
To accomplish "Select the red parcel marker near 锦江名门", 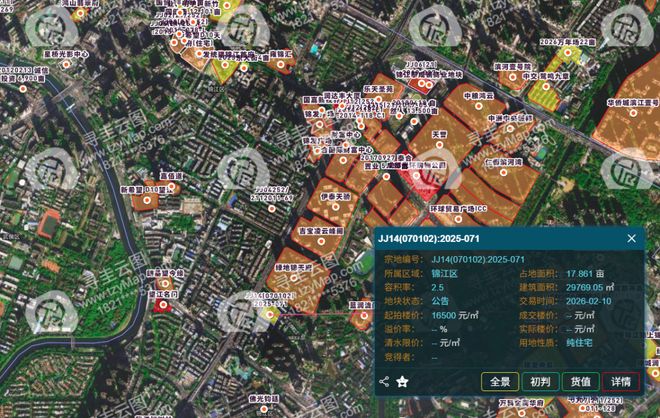I will pyautogui.click(x=163, y=304).
